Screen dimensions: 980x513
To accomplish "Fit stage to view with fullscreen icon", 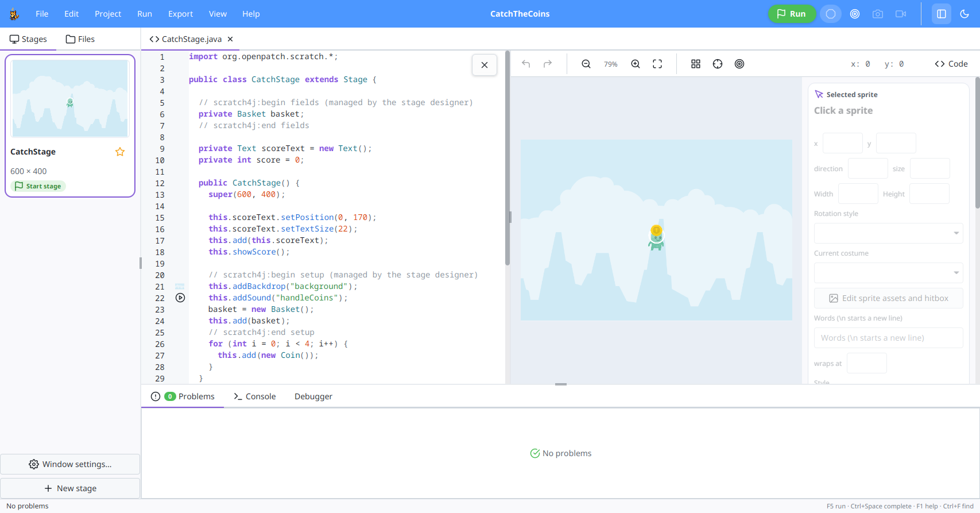I will [657, 64].
